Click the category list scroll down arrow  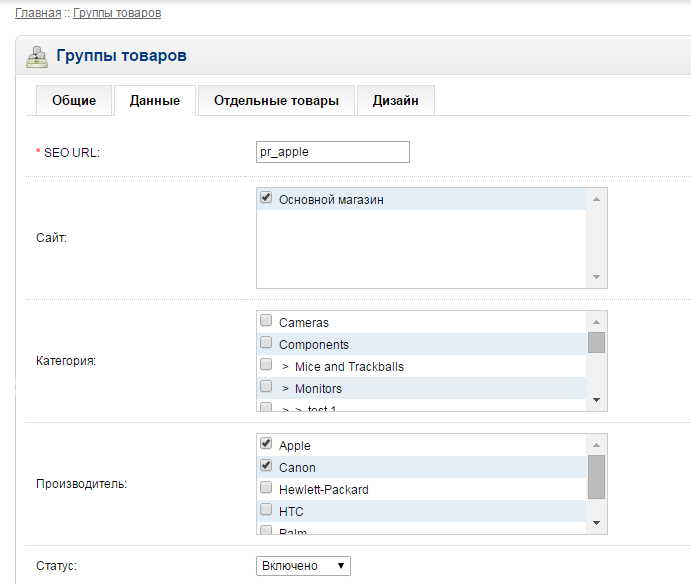click(596, 400)
